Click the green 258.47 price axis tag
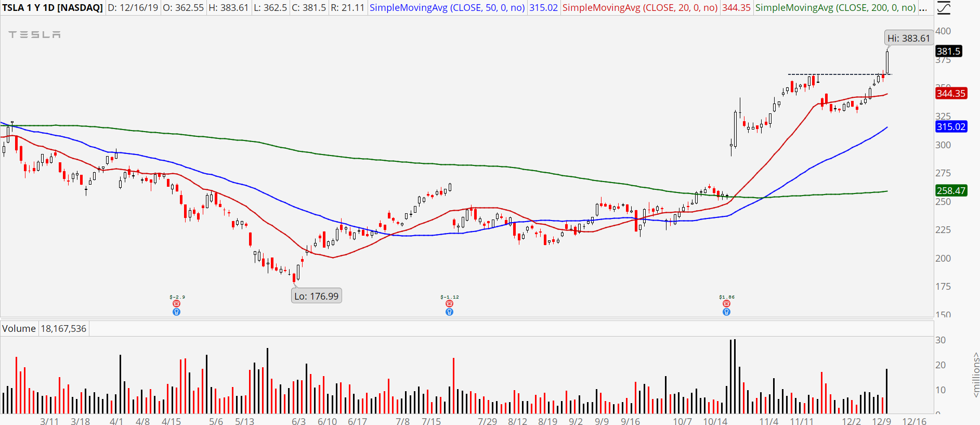The width and height of the screenshot is (980, 425). 951,190
